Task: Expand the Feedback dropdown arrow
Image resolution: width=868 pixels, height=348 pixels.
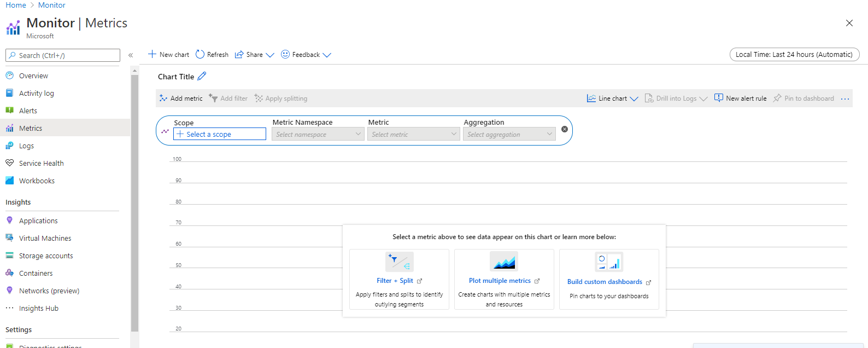Action: coord(327,55)
